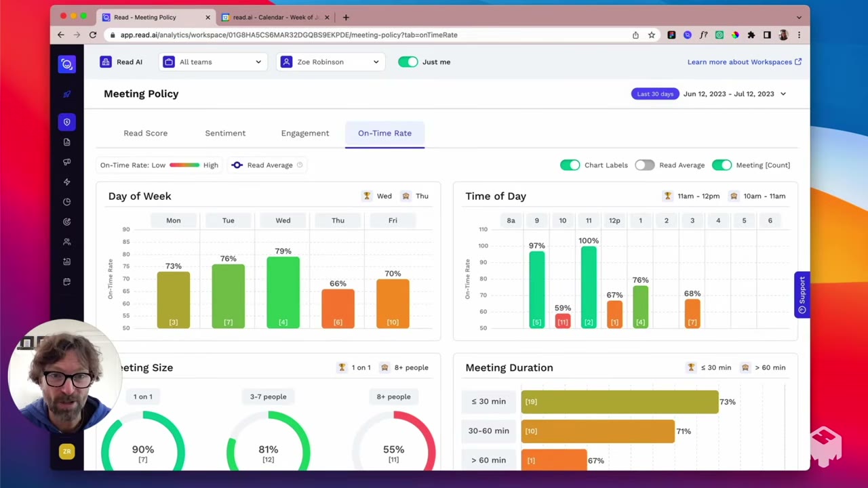Screen dimensions: 868x488
Task: Open the target goal sidebar icon
Action: 66,222
